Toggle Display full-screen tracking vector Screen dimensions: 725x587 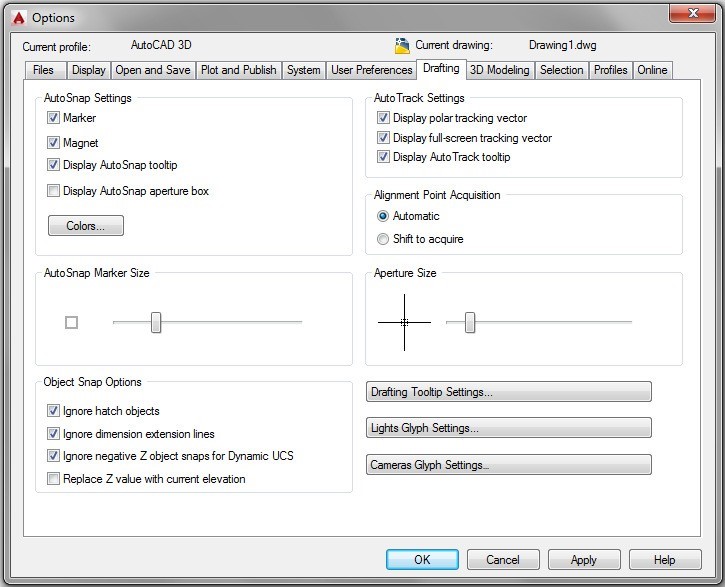(383, 137)
